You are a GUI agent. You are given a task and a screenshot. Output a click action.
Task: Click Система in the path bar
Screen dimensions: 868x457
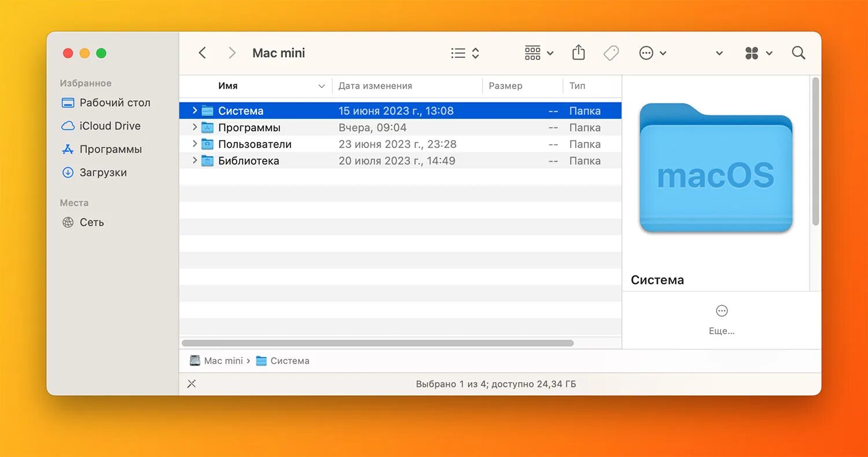coord(290,361)
